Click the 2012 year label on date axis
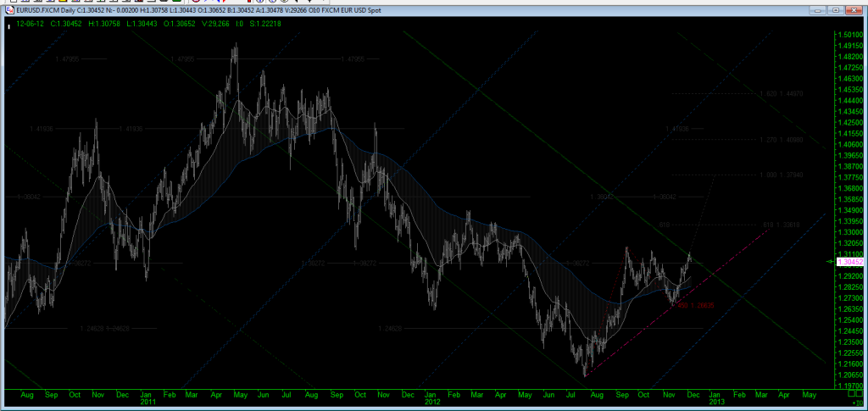This screenshot has height=411, width=868. point(431,403)
